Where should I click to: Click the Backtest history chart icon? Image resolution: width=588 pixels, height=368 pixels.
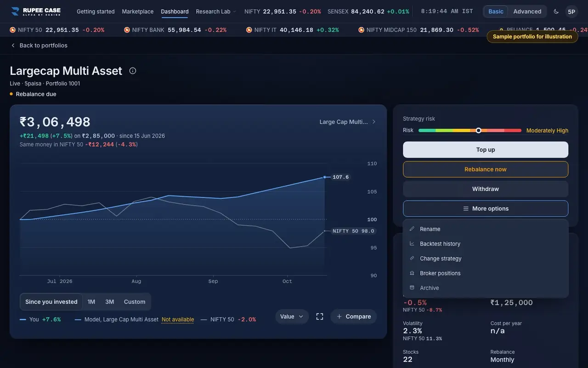(412, 244)
